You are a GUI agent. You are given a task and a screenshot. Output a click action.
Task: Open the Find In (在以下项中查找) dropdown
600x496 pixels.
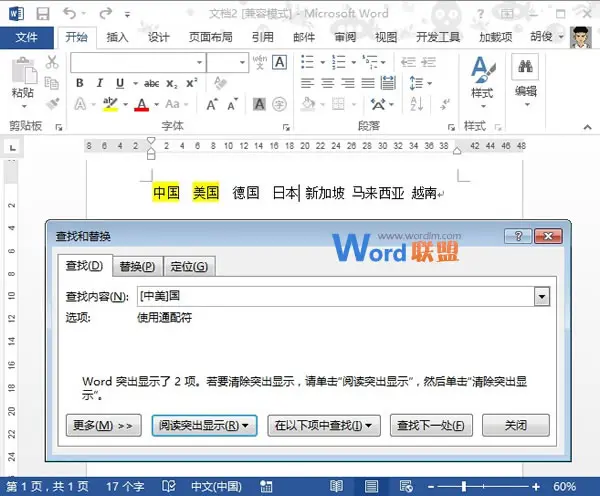326,425
